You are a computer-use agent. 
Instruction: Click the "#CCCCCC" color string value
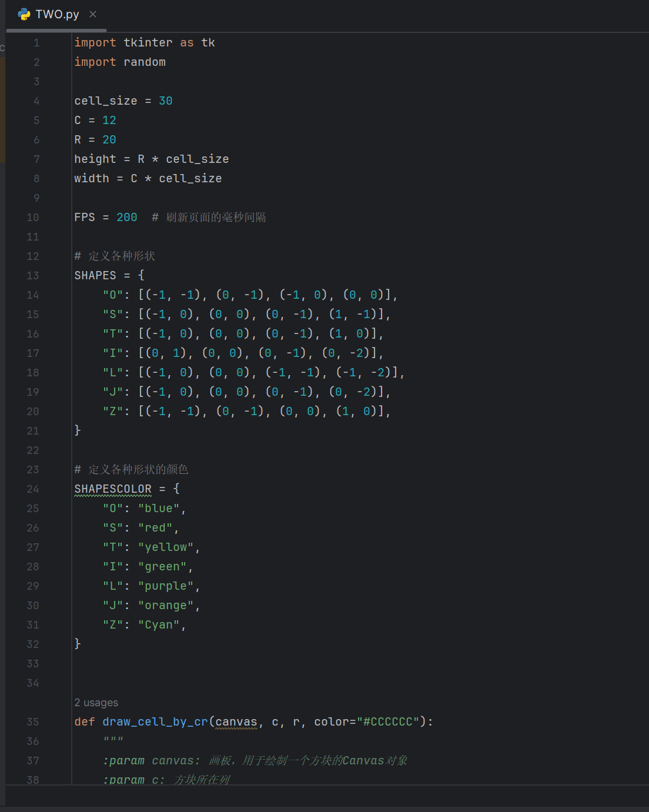point(388,722)
